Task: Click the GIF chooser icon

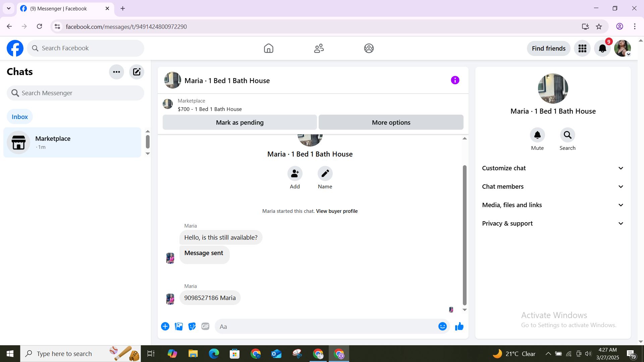Action: click(x=205, y=326)
